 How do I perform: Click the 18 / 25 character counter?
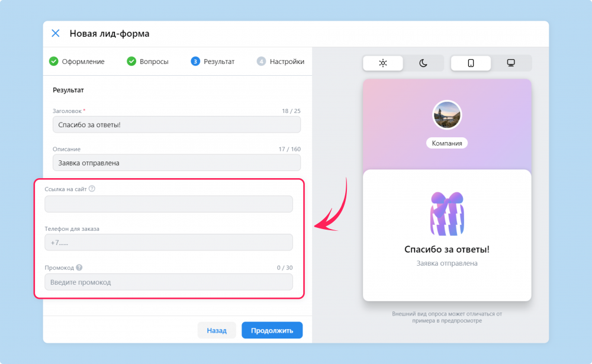[291, 111]
